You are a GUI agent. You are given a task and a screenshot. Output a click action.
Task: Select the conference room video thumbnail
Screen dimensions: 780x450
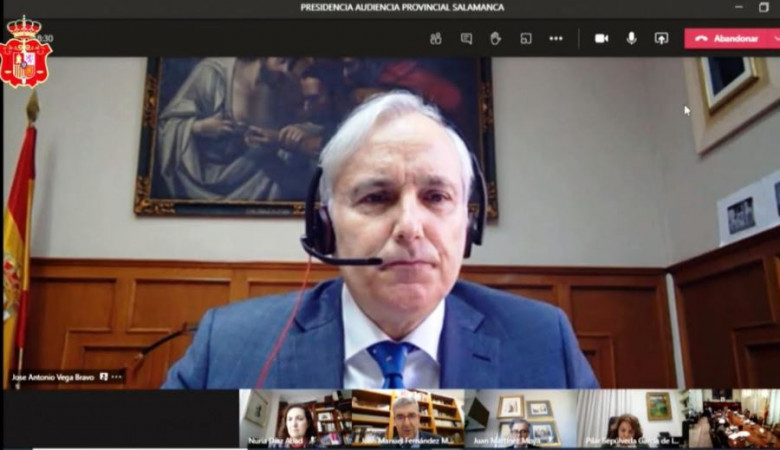[x=734, y=418]
